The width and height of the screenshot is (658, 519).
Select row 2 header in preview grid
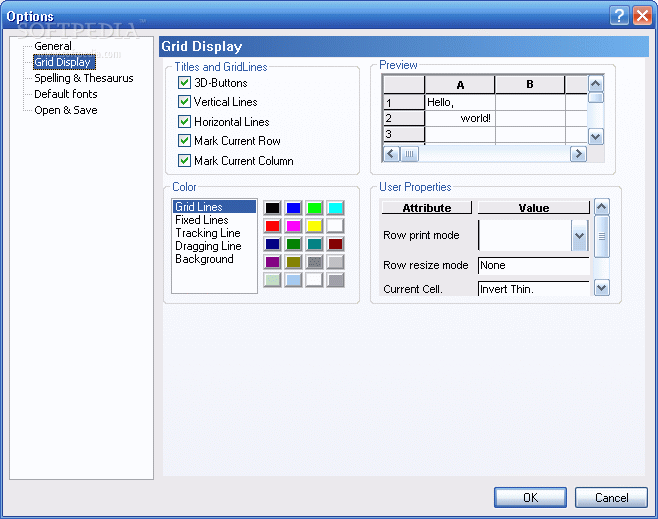404,118
